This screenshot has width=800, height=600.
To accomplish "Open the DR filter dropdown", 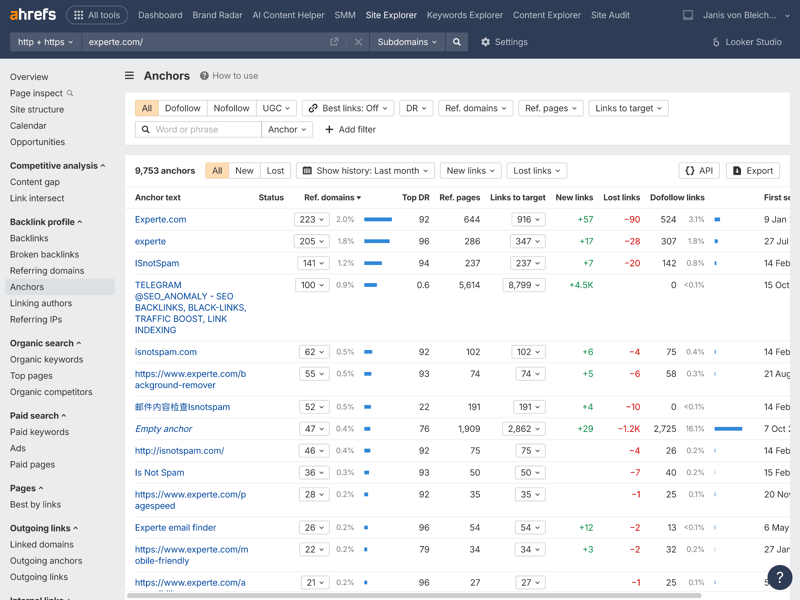I will click(x=414, y=108).
